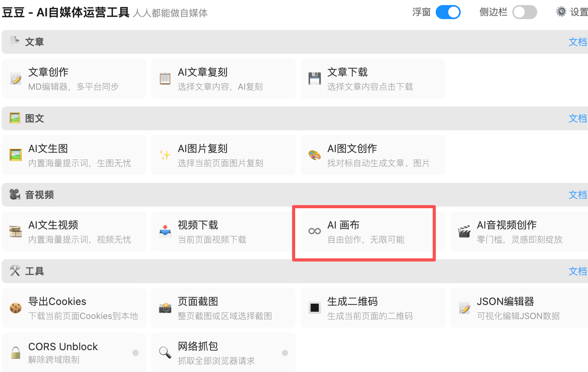
Task: Open the 文档 link for 工具 section
Action: coord(577,271)
